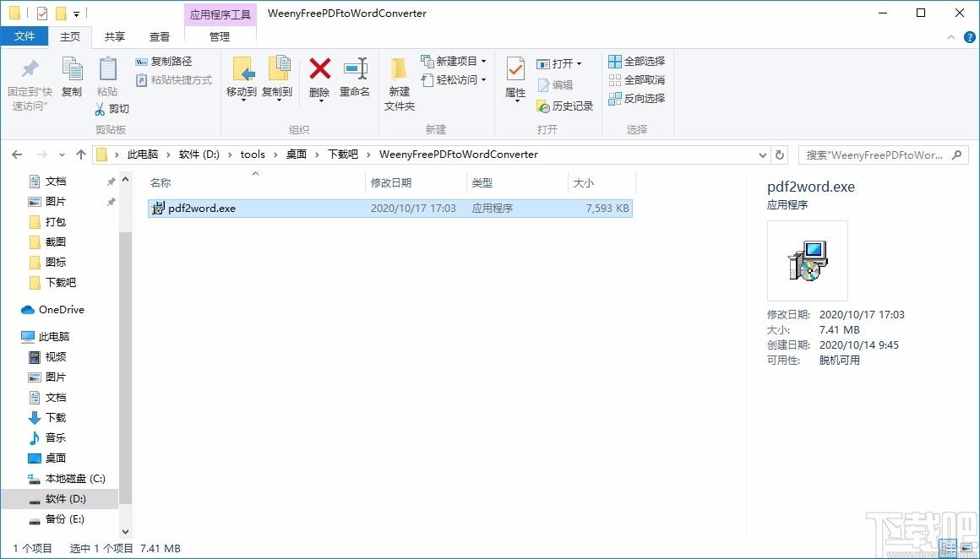Sort by Size (大小) column header
The height and width of the screenshot is (559, 980).
coord(584,183)
